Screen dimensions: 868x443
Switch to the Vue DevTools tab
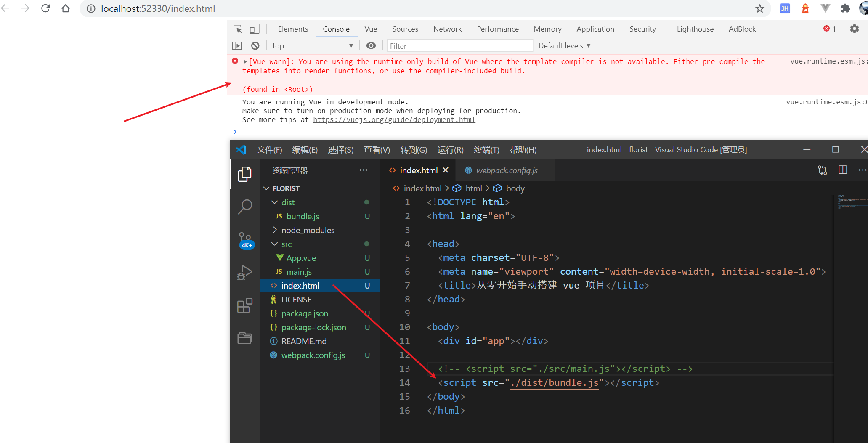(x=371, y=29)
